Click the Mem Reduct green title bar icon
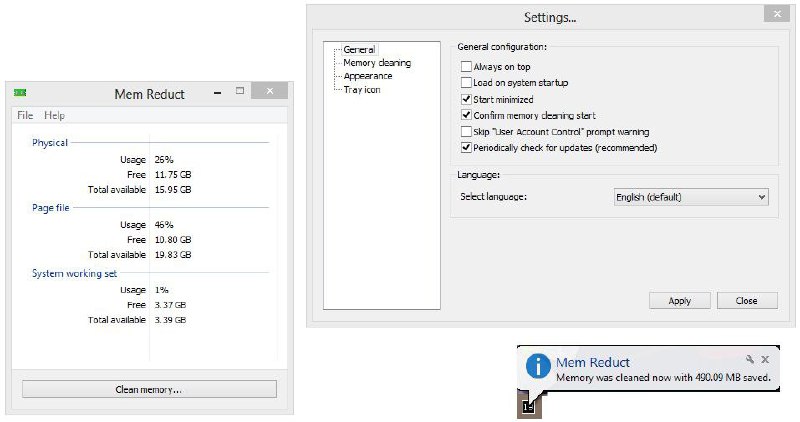The height and width of the screenshot is (422, 800). click(x=19, y=92)
